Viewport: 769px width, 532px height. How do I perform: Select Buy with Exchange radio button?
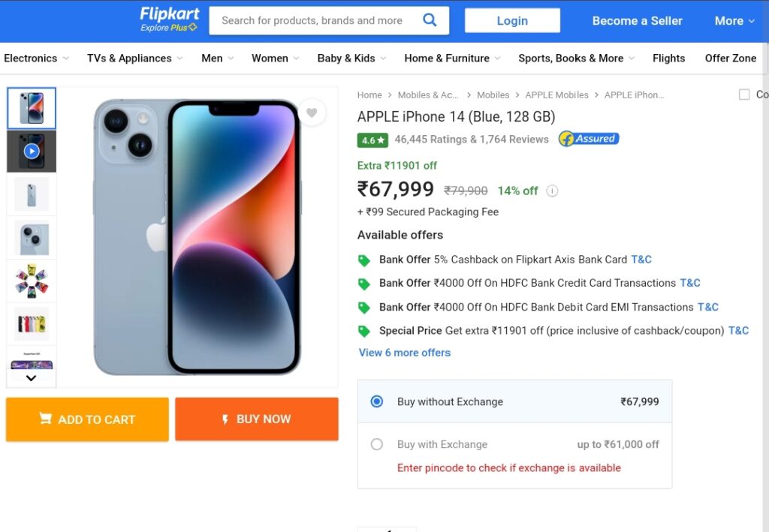[x=377, y=444]
